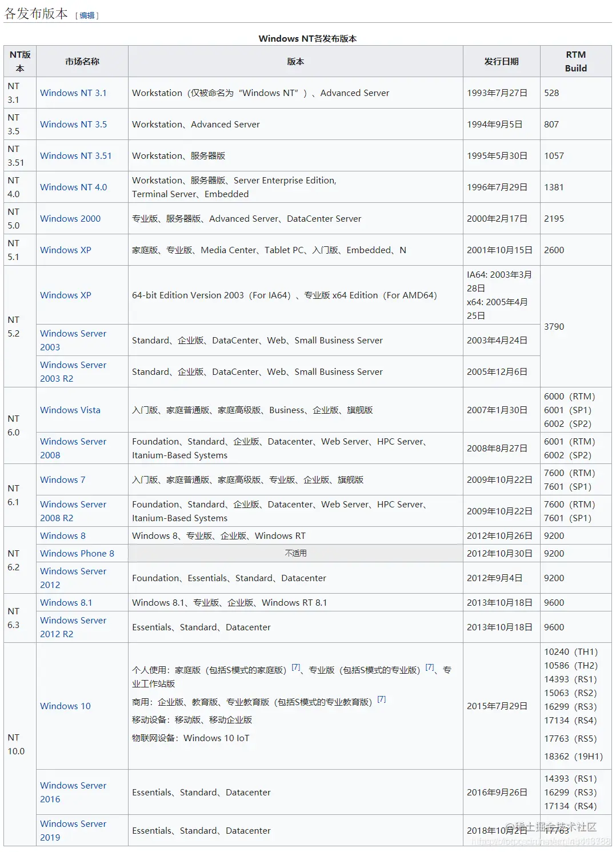Click the date 1994年9月5日
The image size is (616, 852).
(x=494, y=124)
